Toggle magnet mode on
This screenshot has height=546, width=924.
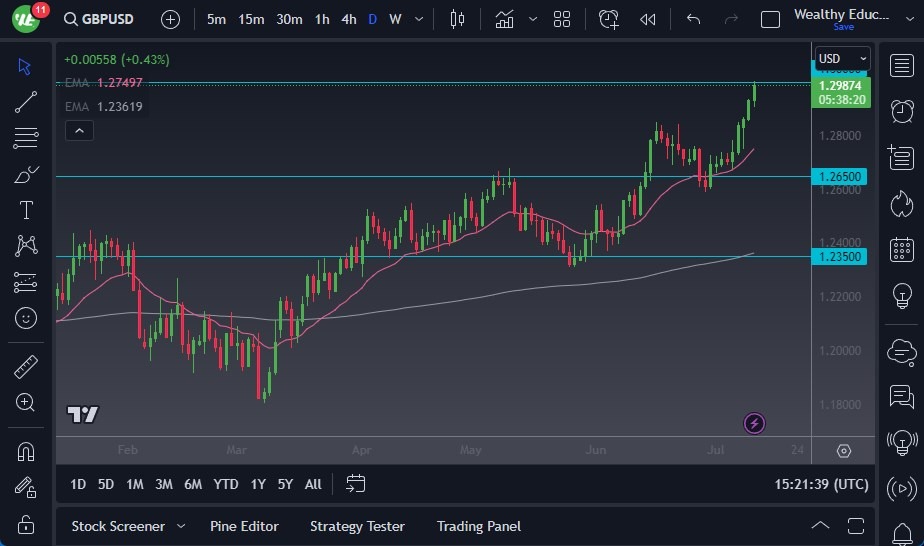[26, 451]
